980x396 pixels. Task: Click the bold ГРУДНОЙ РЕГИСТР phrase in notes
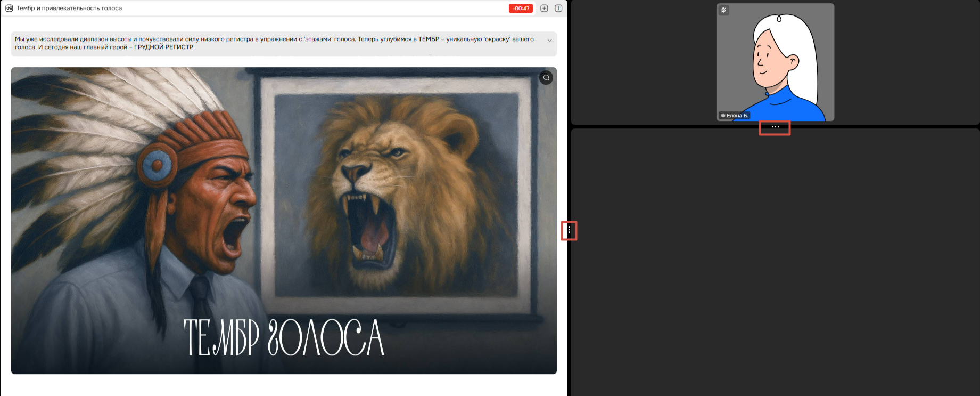(x=164, y=47)
